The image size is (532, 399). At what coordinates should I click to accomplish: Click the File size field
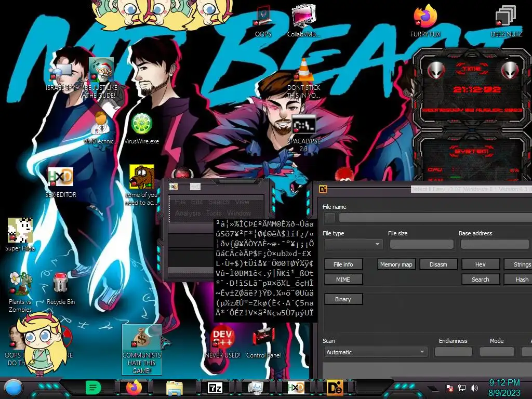422,244
